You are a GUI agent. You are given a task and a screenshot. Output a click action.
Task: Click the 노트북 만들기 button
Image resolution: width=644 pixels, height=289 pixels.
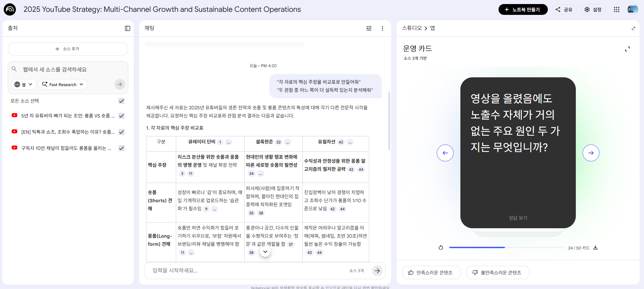coord(523,9)
